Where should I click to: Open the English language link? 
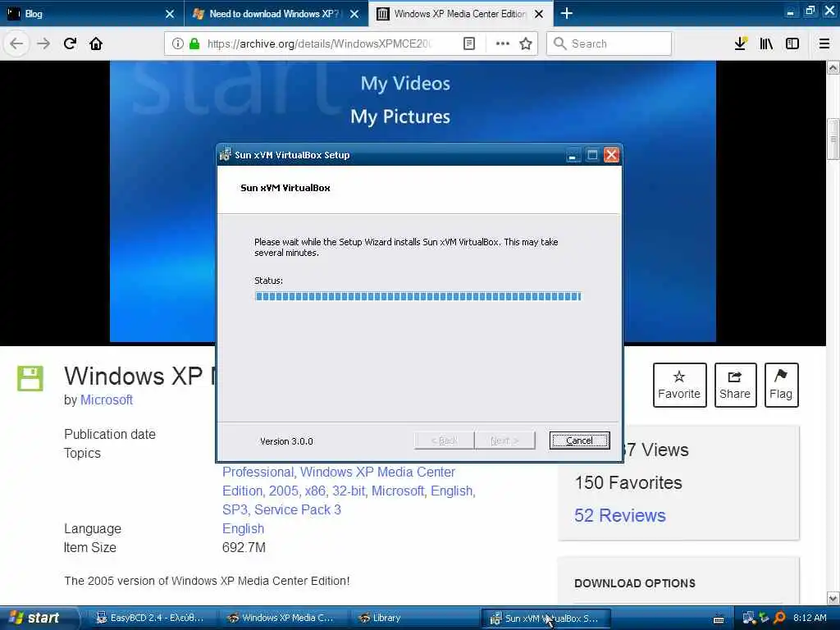[243, 529]
